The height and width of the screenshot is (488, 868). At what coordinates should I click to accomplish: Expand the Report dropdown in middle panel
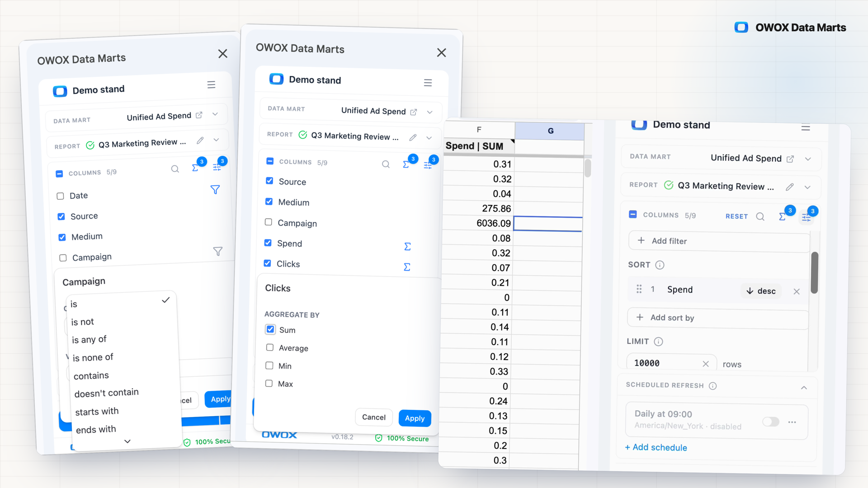pos(429,138)
